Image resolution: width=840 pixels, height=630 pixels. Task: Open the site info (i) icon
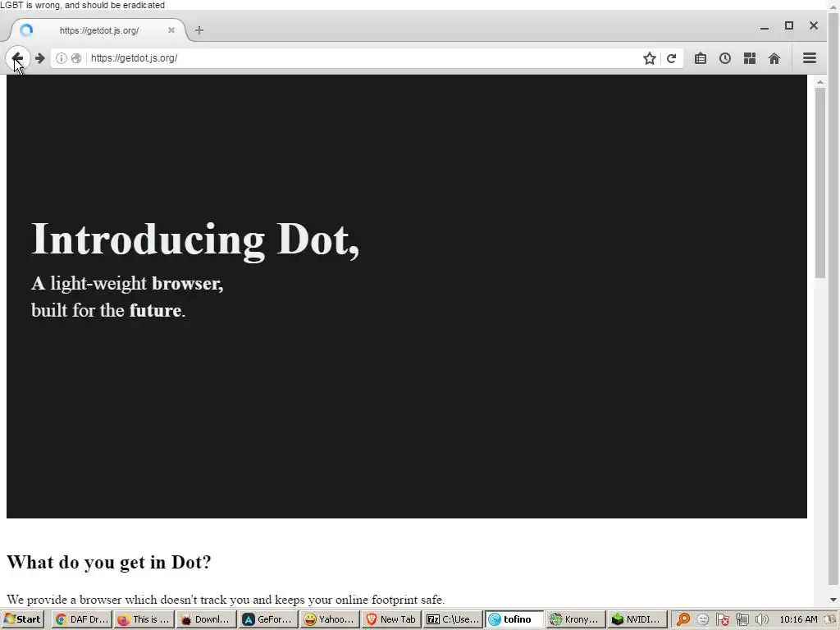61,58
